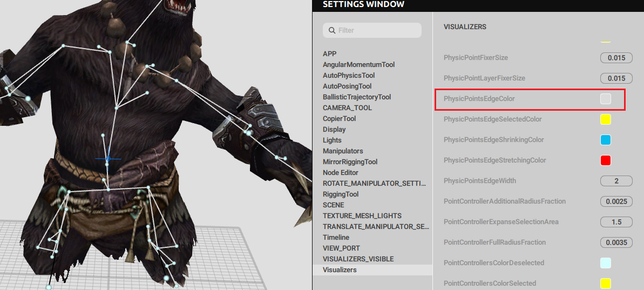Open PointControllersColorDeselected light cyan swatch
The image size is (644, 290).
(605, 263)
